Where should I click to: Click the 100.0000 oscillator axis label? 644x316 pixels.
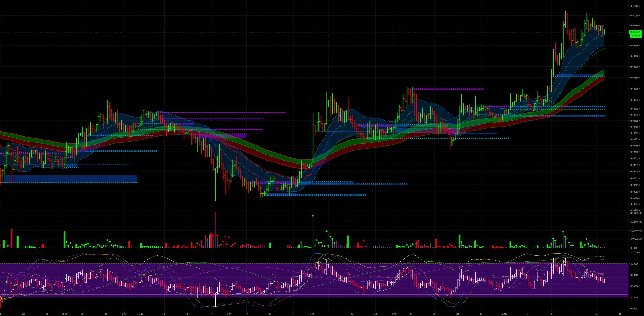[x=635, y=253]
